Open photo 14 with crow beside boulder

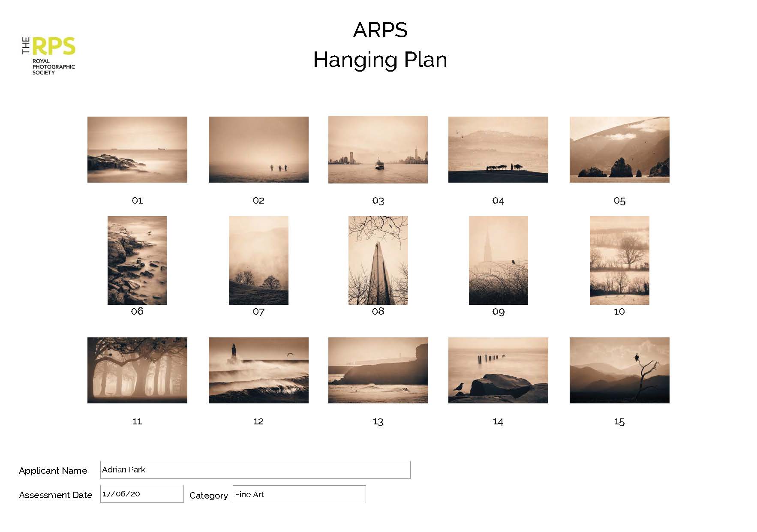(x=498, y=370)
